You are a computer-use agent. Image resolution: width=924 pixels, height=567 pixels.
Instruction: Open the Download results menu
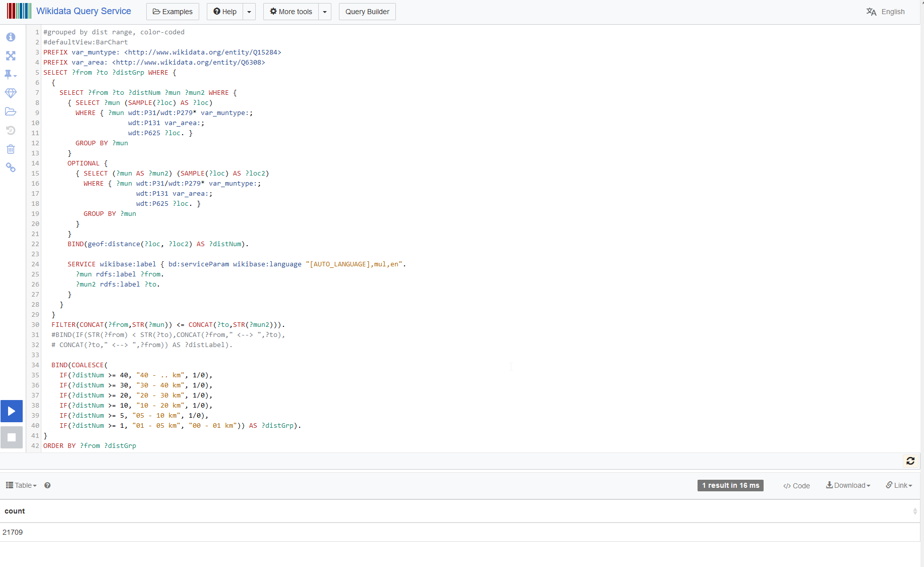pyautogui.click(x=848, y=485)
